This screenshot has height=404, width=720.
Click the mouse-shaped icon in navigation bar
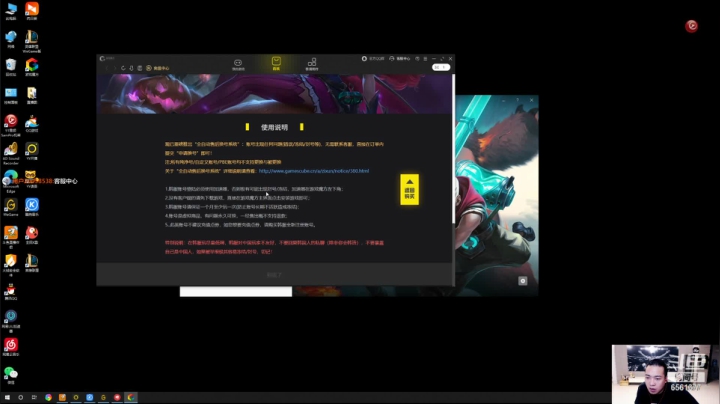(x=131, y=68)
